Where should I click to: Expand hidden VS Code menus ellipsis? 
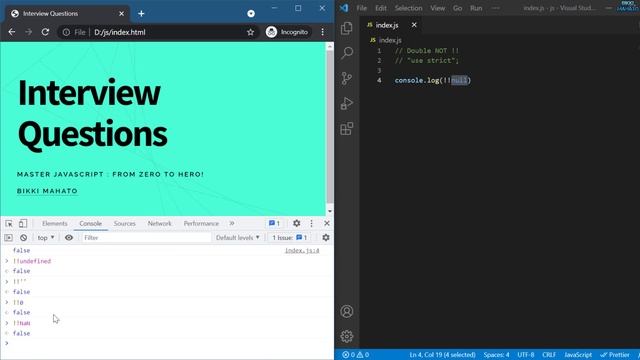coord(495,8)
